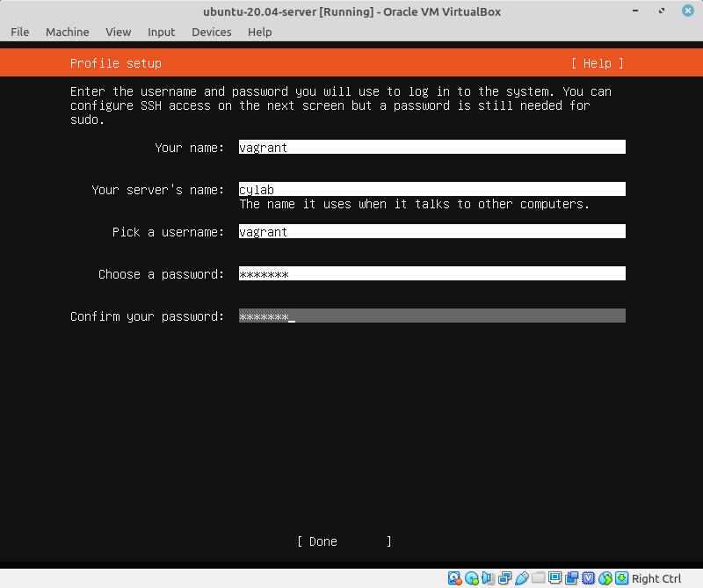Open the optical drive status icon
The height and width of the screenshot is (588, 703).
(x=472, y=578)
